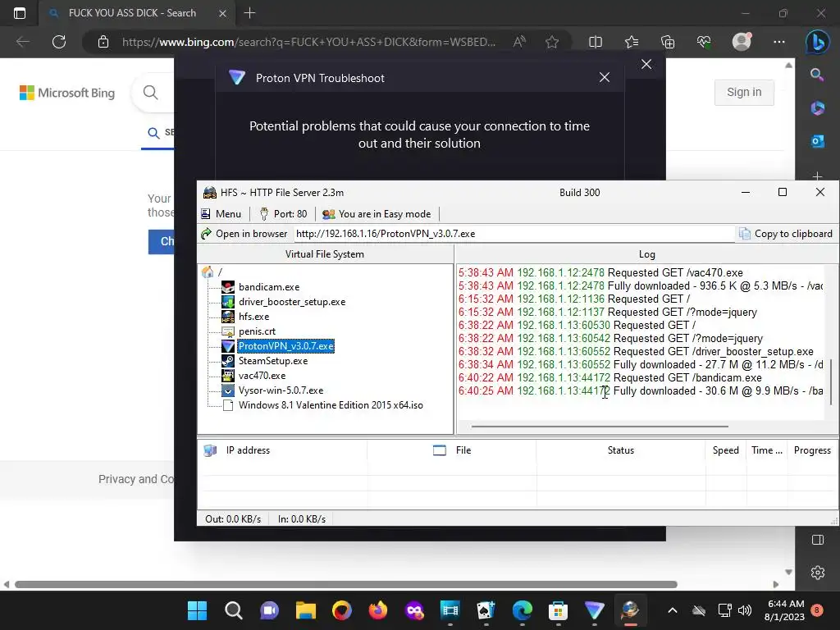Open sidebar settings gear icon in Edge
The width and height of the screenshot is (840, 630).
point(818,572)
